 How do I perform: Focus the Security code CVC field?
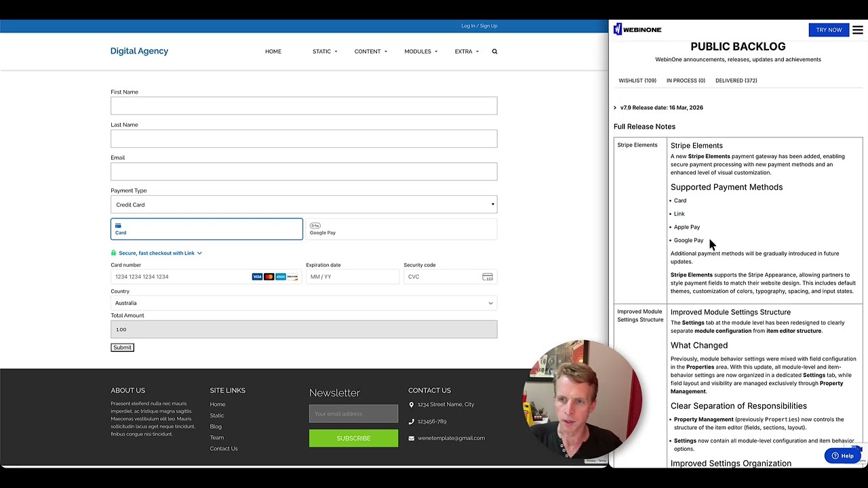[x=450, y=277]
